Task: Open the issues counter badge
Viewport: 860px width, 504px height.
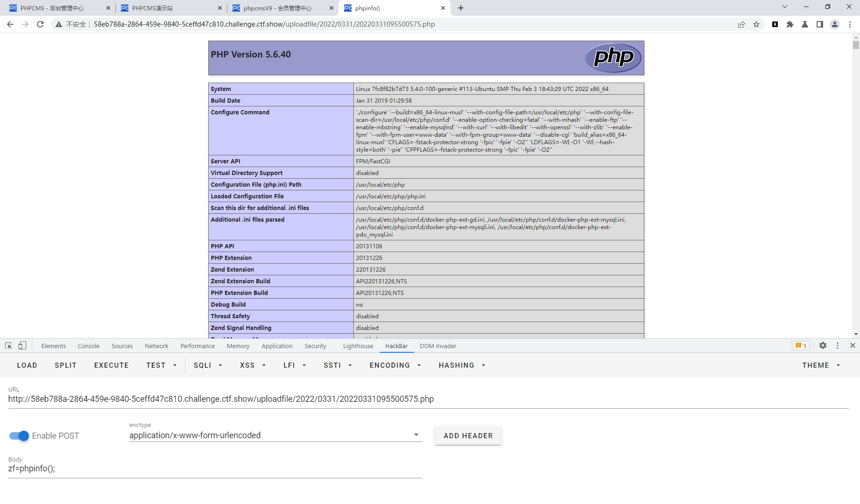Action: [800, 345]
